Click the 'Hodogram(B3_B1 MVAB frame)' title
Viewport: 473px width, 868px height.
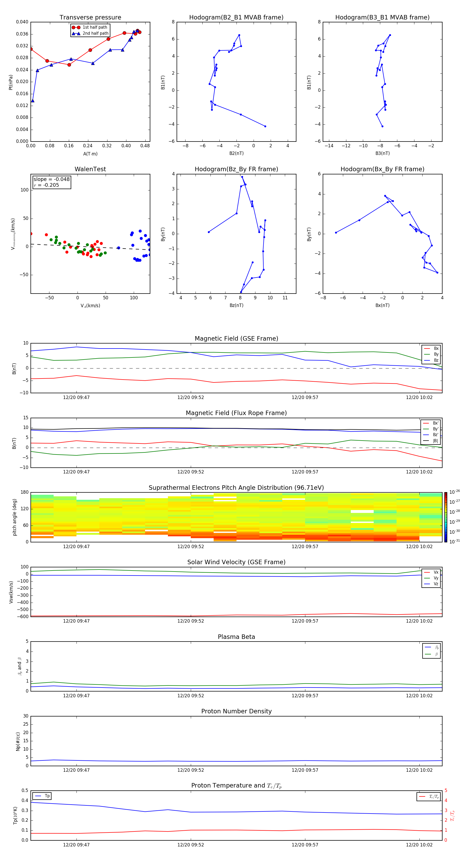pos(382,18)
